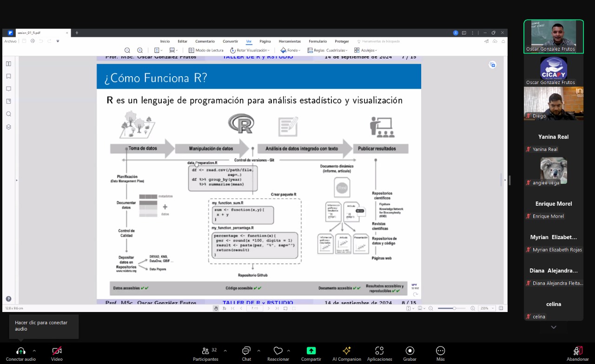Expand the chevron next to Participantes
Screen dimensions: 595x364
(x=225, y=351)
